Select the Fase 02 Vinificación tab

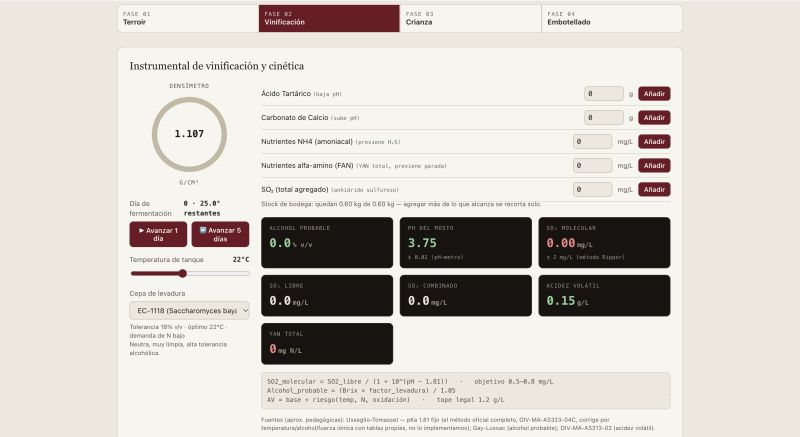pos(329,18)
